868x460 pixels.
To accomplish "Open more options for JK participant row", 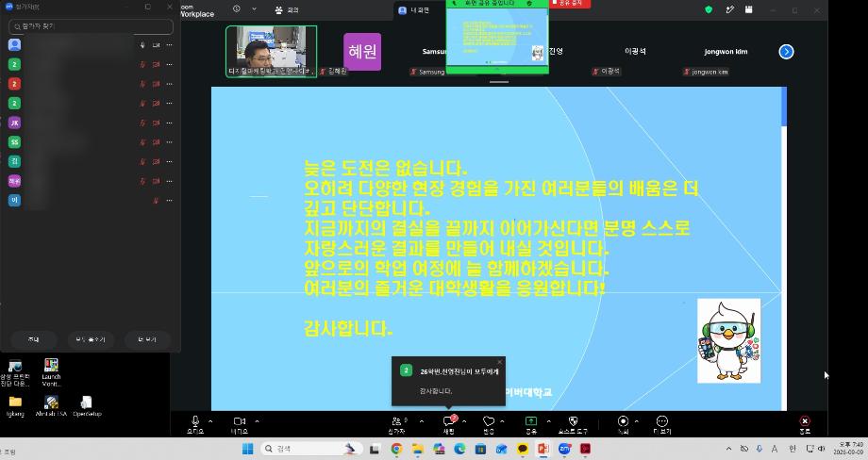I will tap(170, 123).
